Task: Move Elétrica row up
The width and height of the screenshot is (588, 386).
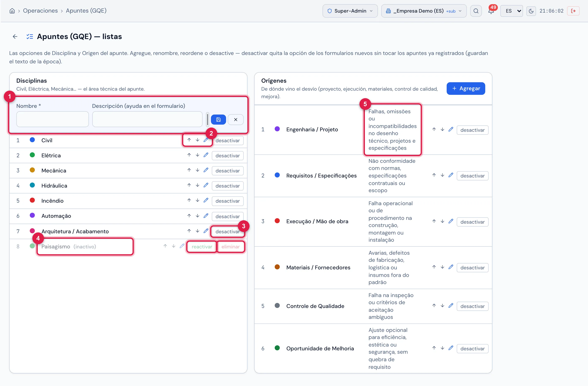Action: tap(189, 155)
